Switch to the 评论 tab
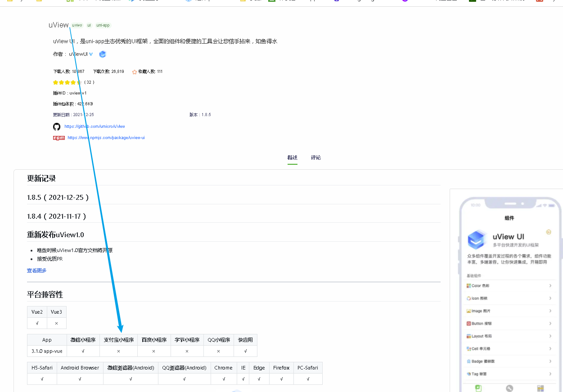The width and height of the screenshot is (563, 392). tap(316, 158)
